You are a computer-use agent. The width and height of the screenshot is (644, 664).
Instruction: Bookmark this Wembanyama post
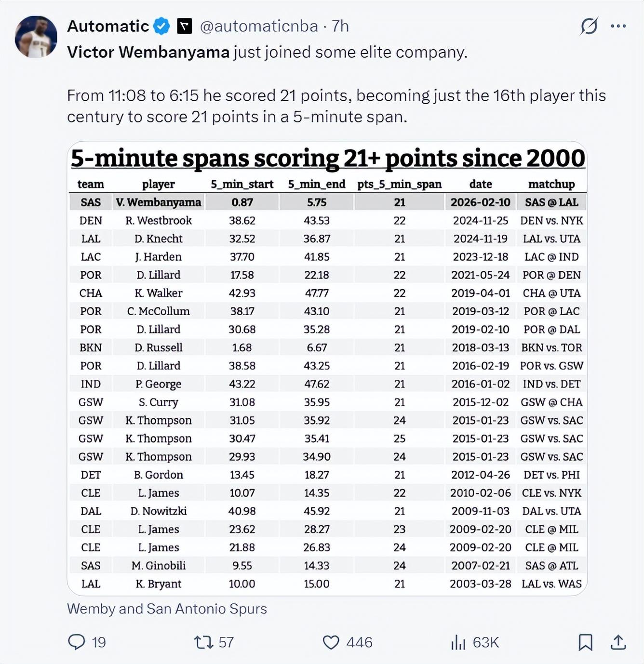585,642
